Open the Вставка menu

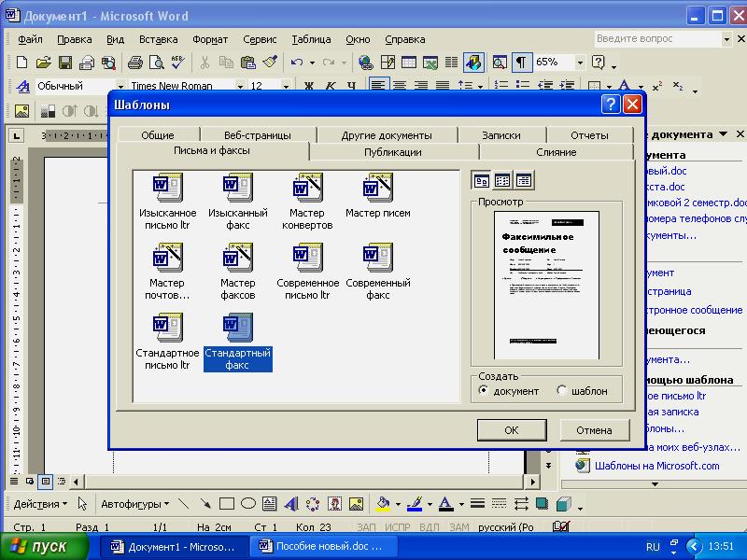click(x=158, y=39)
